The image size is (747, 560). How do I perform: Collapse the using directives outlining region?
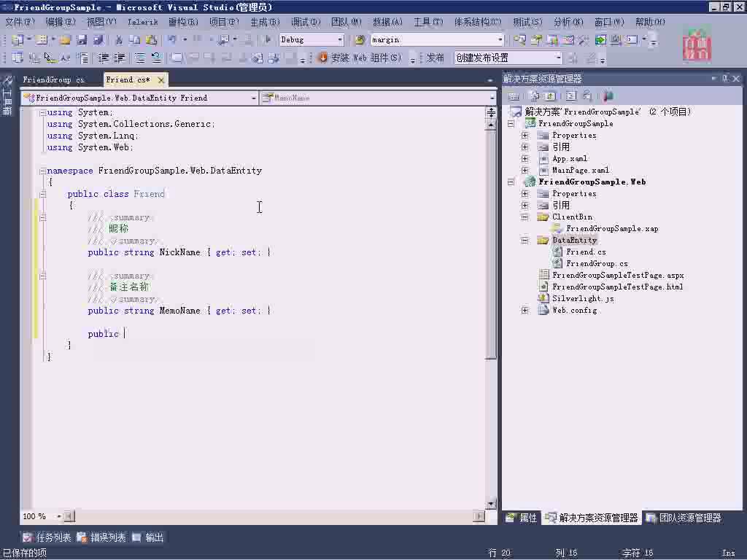click(x=42, y=113)
